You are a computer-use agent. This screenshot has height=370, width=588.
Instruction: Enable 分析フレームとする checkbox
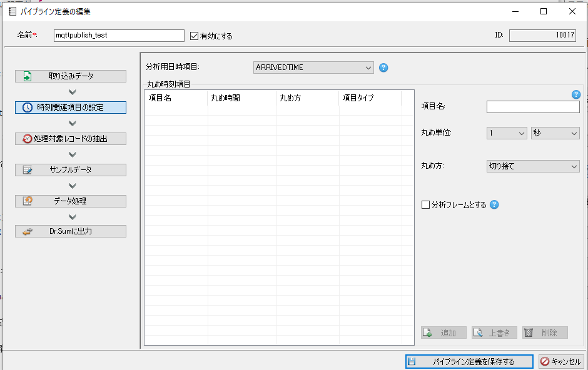point(425,205)
